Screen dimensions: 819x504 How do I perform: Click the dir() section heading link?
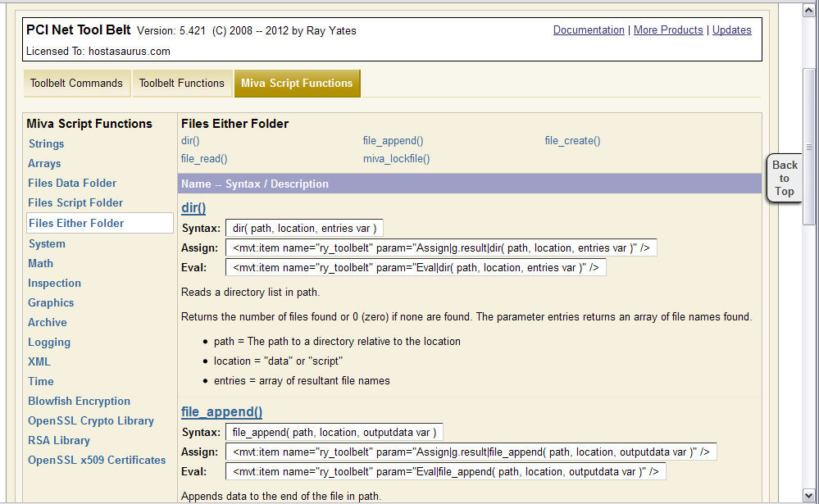[193, 208]
